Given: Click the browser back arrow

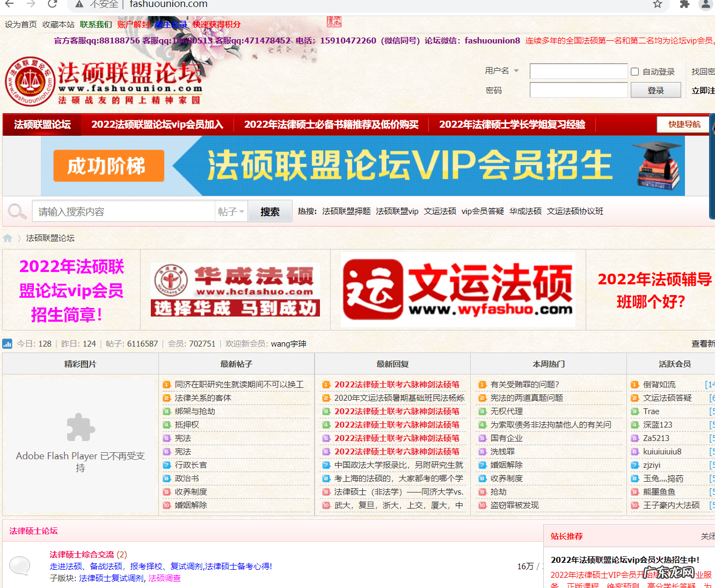Looking at the screenshot, I should click(x=10, y=4).
